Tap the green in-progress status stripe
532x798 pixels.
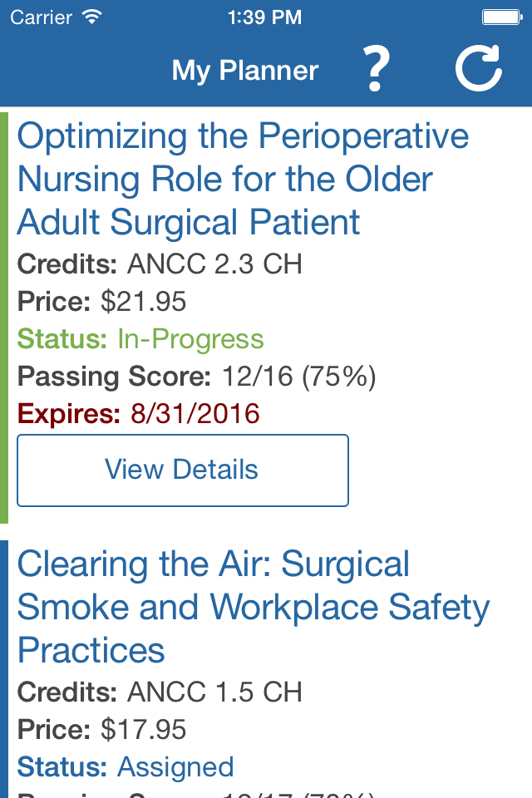point(4,318)
